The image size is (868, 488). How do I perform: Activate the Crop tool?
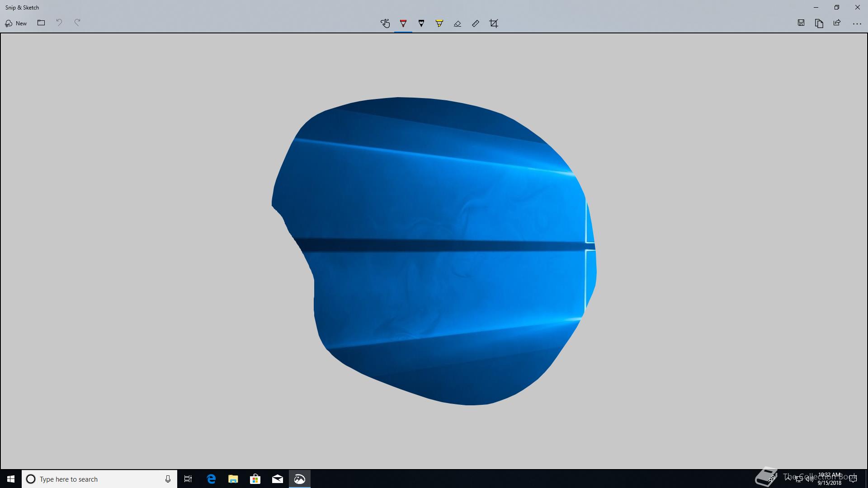tap(494, 23)
